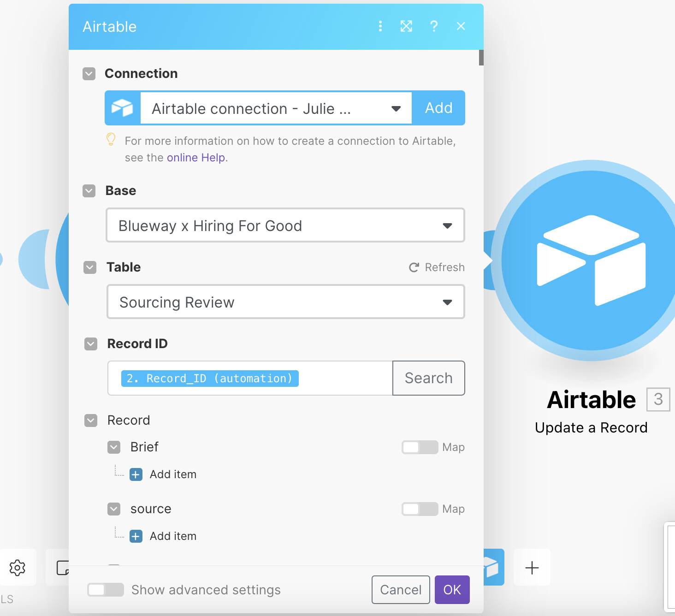Refresh the Table list
675x616 pixels.
(x=437, y=267)
